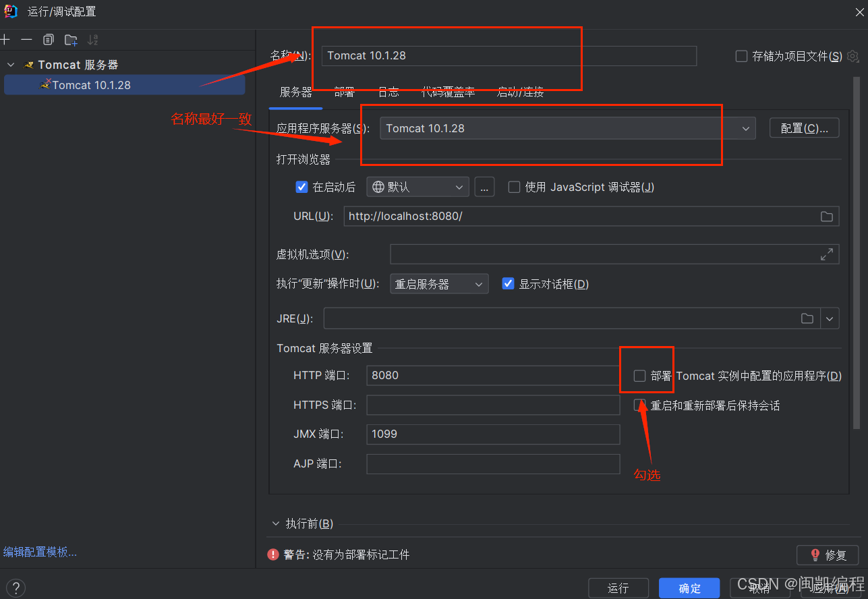868x599 pixels.
Task: Click the red warning icon
Action: coord(273,554)
